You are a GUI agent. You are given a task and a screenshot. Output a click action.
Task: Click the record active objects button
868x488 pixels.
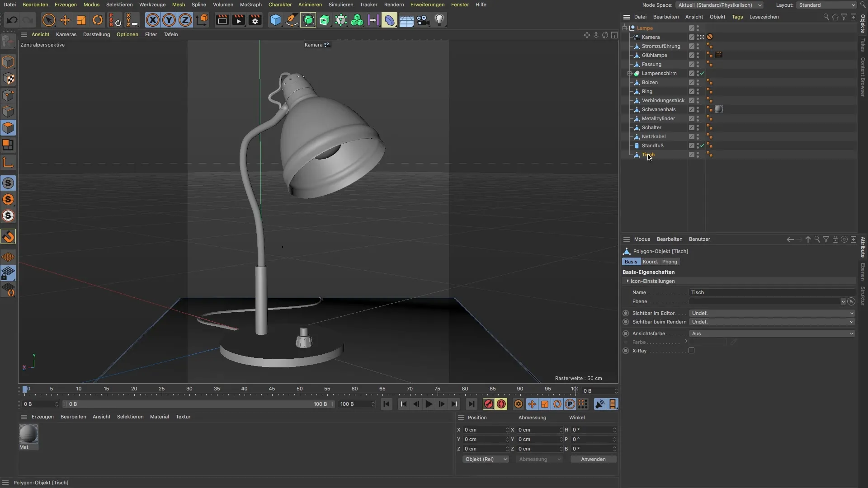click(488, 404)
